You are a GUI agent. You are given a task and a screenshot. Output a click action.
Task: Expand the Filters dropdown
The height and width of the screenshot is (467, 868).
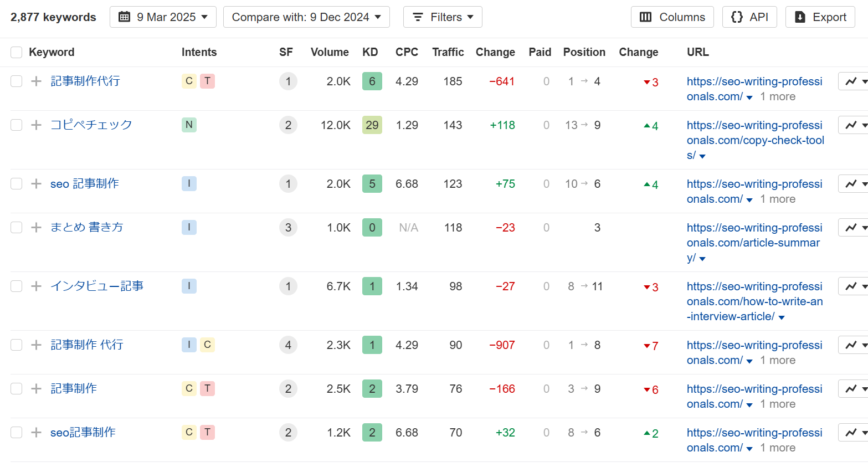tap(443, 17)
